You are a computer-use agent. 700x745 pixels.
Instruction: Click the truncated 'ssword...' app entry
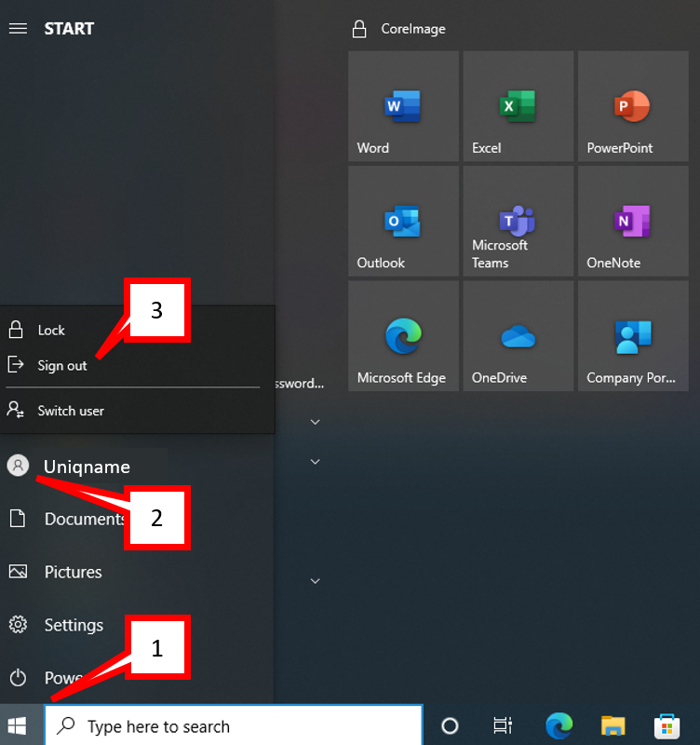point(300,383)
